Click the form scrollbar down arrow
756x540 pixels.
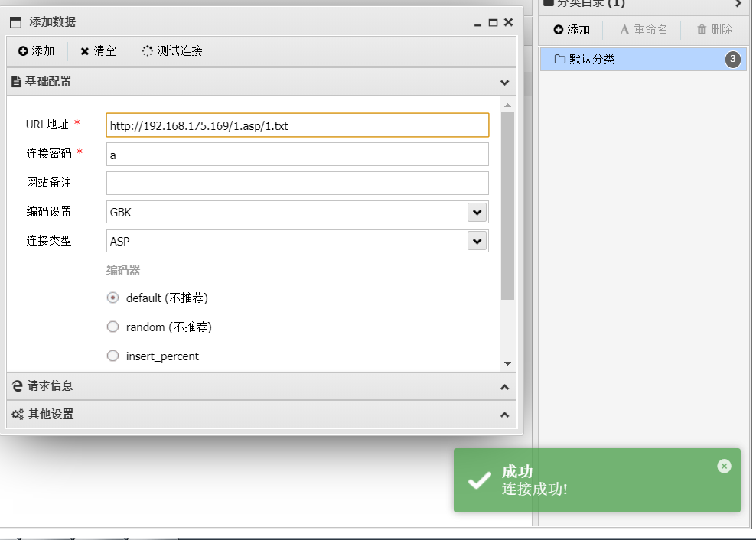click(x=507, y=363)
